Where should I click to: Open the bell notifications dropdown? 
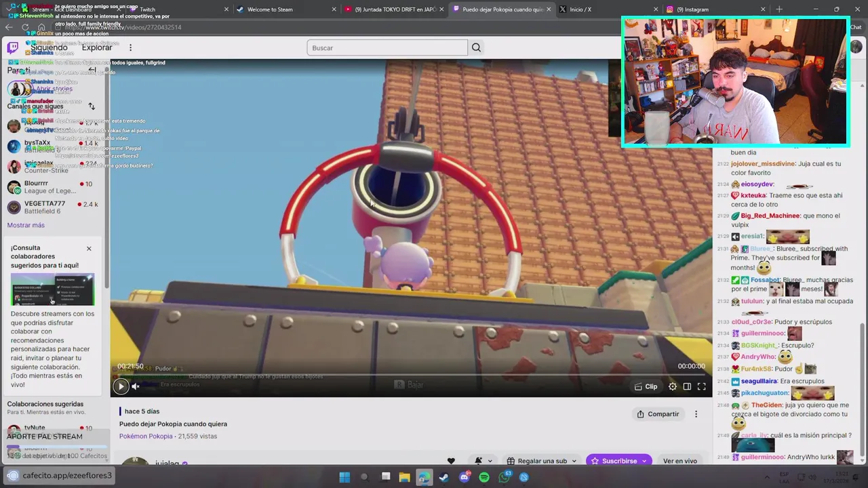coord(484,461)
